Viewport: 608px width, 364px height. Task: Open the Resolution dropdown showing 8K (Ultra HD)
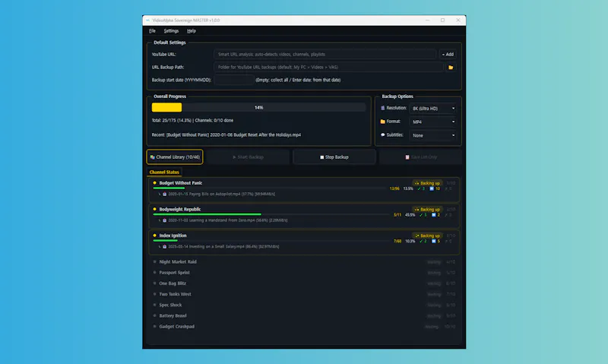tap(432, 109)
